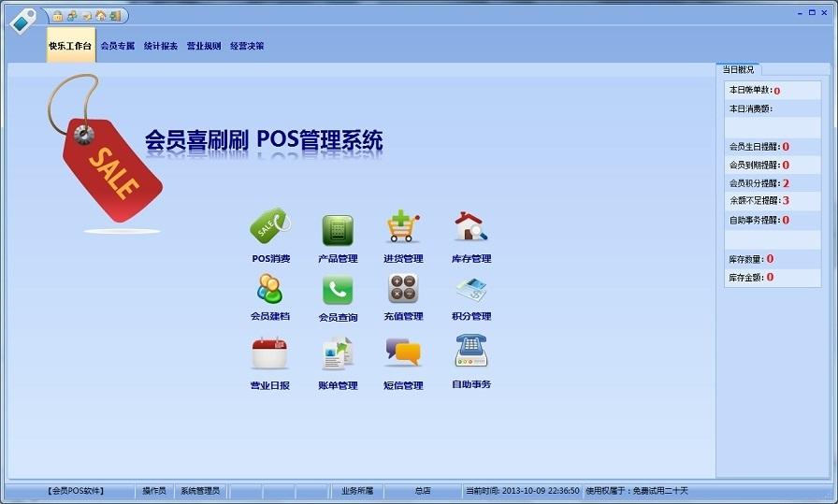Click the home icon in quick toolbar
The height and width of the screenshot is (504, 838).
tap(100, 16)
